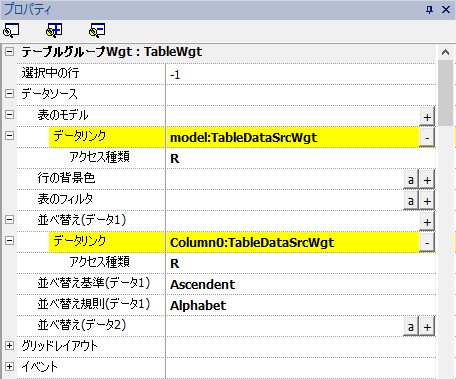This screenshot has height=379, width=456.
Task: Collapse the 並べ替え(データ1) node
Action: (x=10, y=220)
